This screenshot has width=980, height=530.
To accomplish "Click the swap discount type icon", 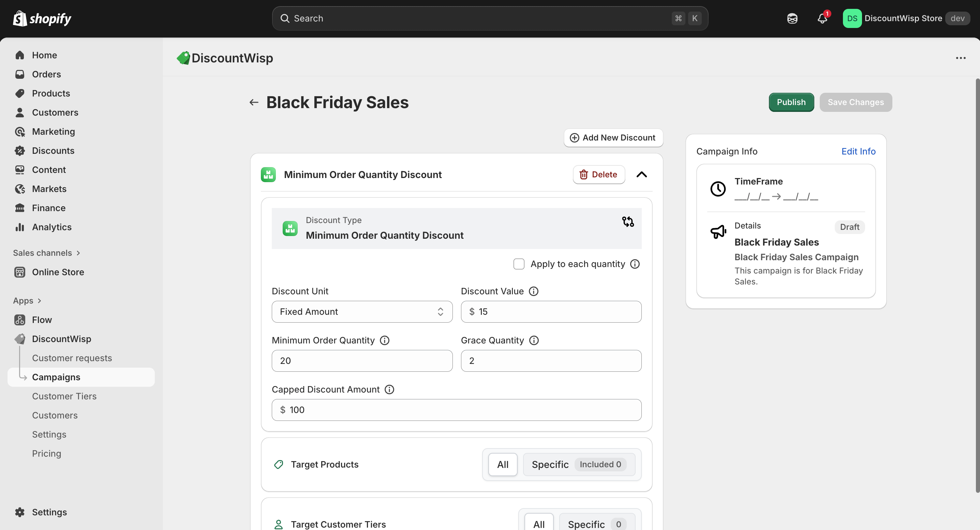I will 628,221.
